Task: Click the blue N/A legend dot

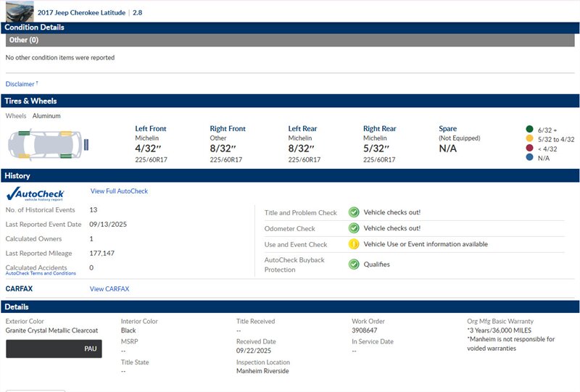Action: [x=529, y=158]
